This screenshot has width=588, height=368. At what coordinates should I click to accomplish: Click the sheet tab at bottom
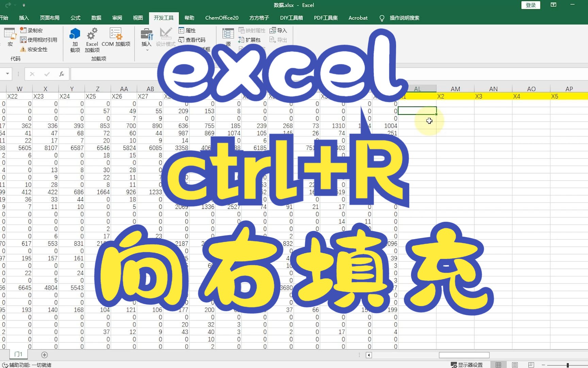point(18,354)
